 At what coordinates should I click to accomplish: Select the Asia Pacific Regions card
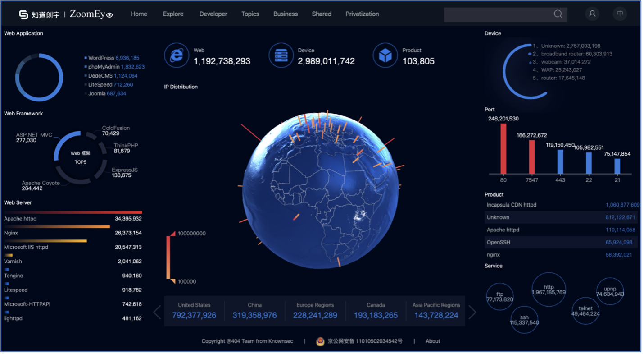[436, 311]
